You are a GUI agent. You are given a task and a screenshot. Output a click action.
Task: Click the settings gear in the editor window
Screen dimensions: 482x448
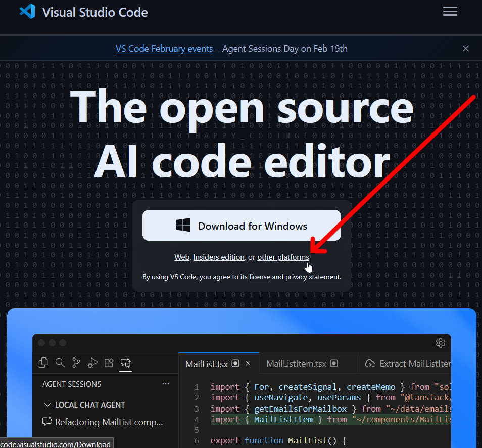[x=440, y=343]
